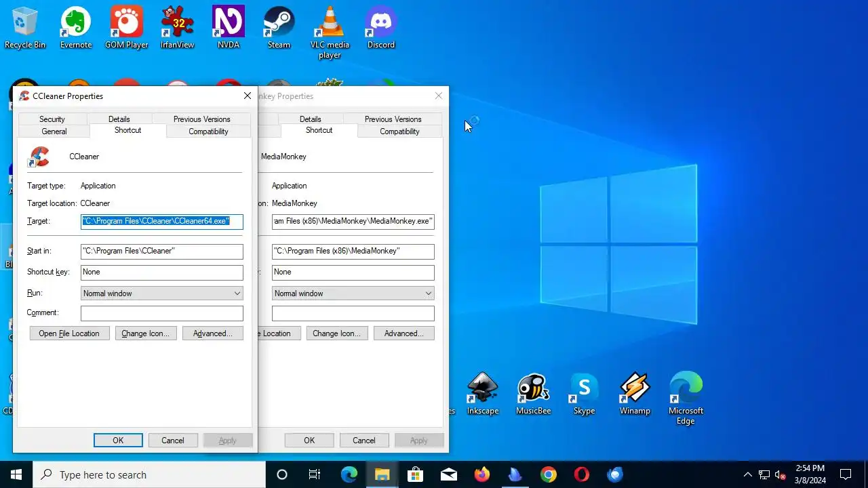Click Advanced in CCleaner Properties
Screen dimensions: 868x488
pyautogui.click(x=213, y=333)
